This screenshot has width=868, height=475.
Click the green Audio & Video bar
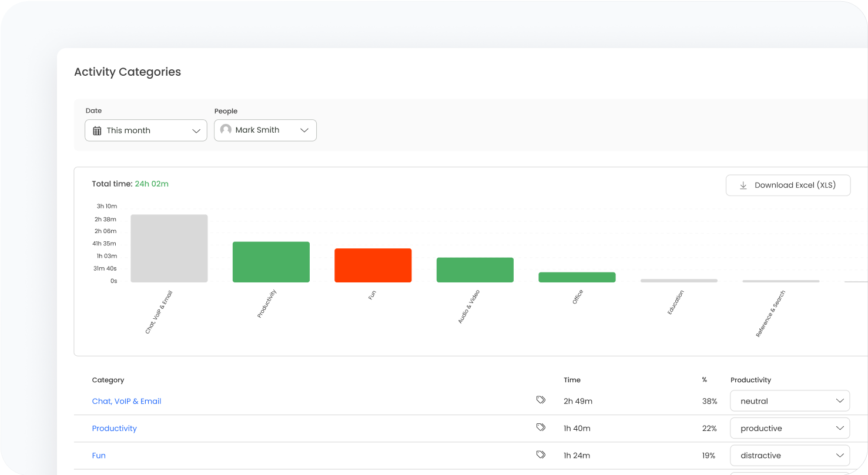pyautogui.click(x=475, y=270)
